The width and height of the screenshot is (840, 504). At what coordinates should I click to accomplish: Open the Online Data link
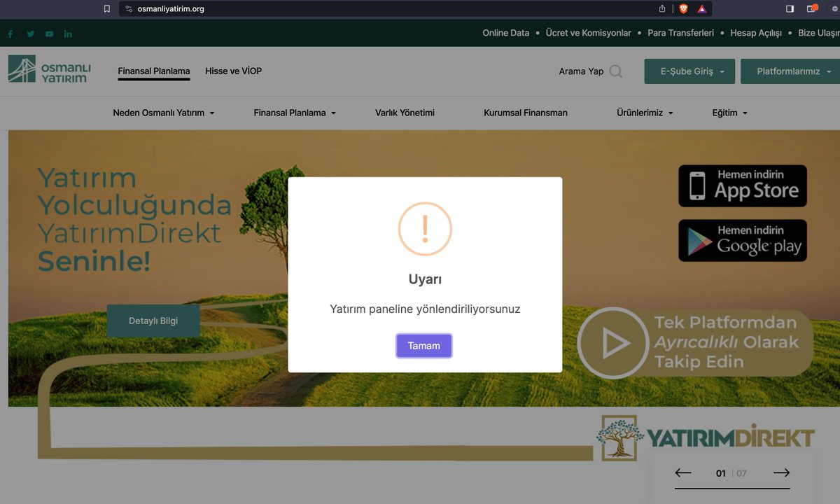[x=506, y=33]
